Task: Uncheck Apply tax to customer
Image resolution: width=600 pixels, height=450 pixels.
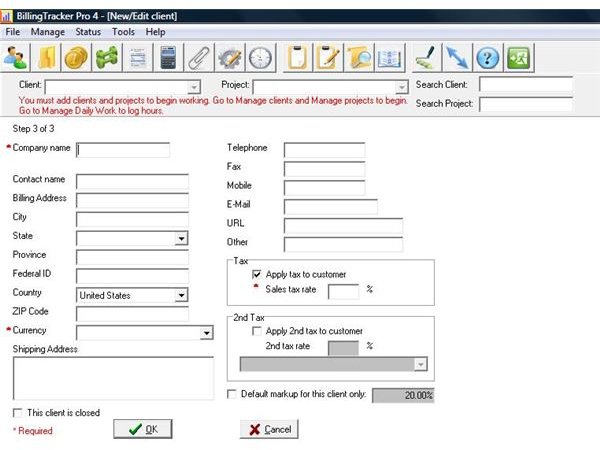Action: click(x=256, y=274)
